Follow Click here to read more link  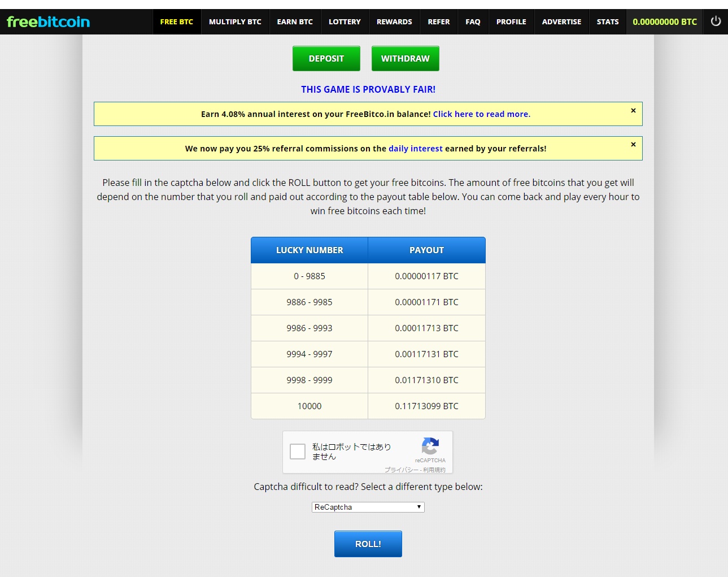pyautogui.click(x=482, y=114)
